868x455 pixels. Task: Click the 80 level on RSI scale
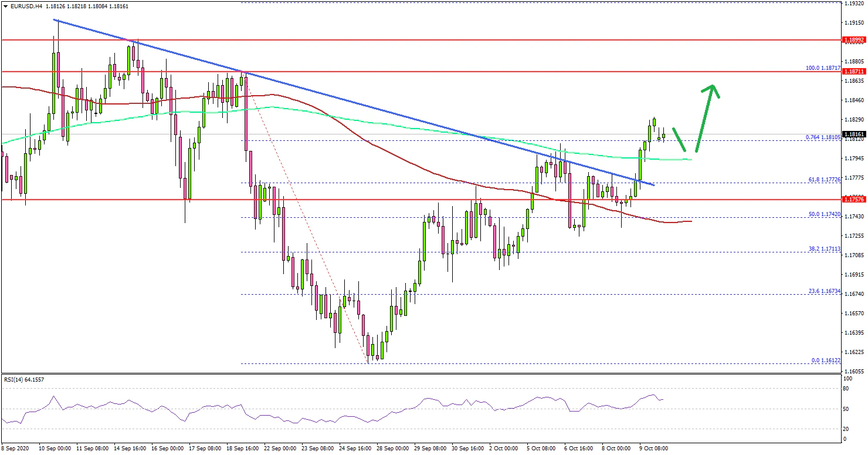846,389
